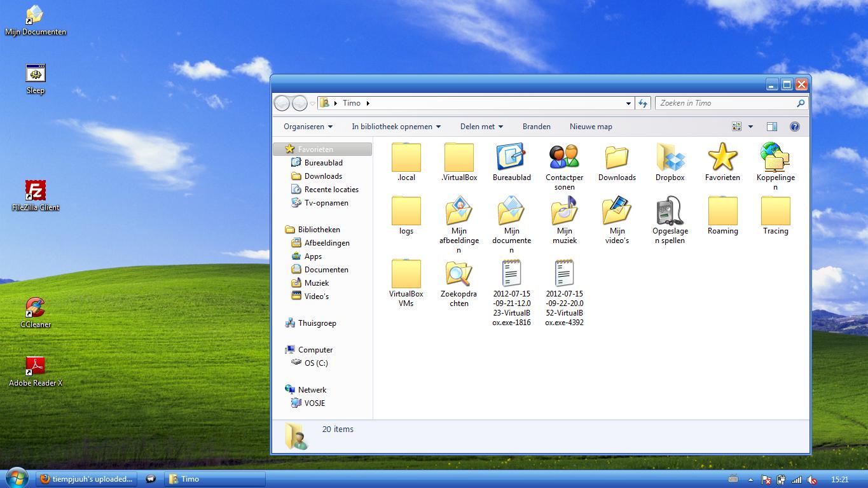
Task: Open the view options dropdown arrow
Action: [750, 127]
